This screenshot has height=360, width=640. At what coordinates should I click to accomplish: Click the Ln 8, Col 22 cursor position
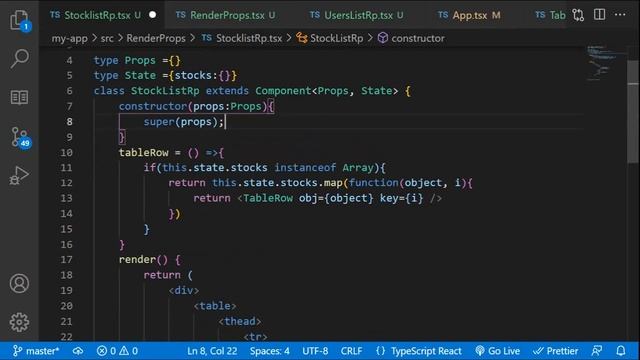(x=212, y=351)
